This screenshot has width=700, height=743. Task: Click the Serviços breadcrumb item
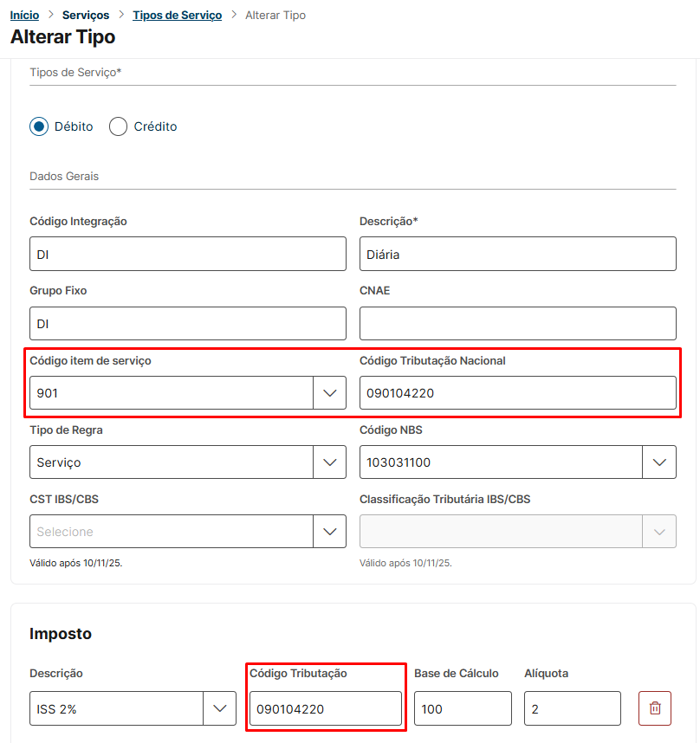coord(86,16)
